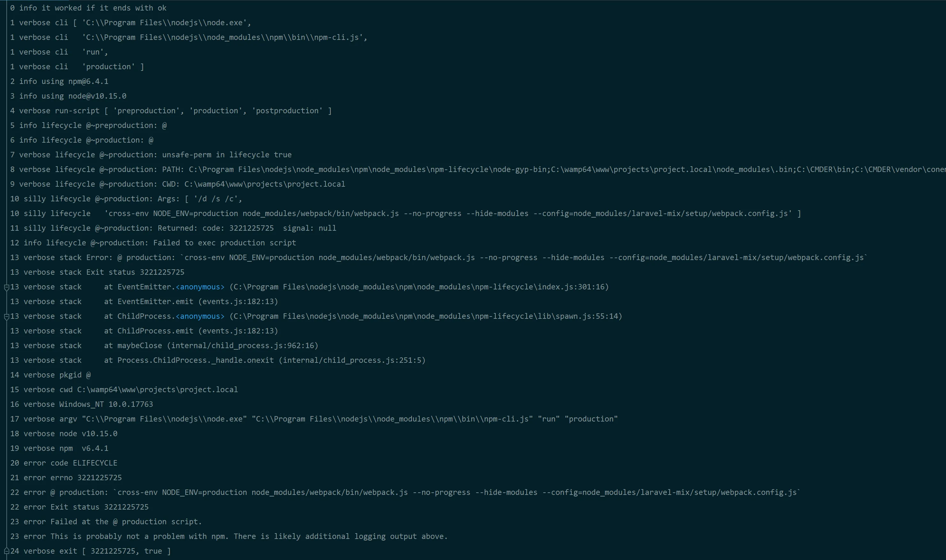
Task: Click 'npm@6.4.1' in the info line
Action: point(88,81)
